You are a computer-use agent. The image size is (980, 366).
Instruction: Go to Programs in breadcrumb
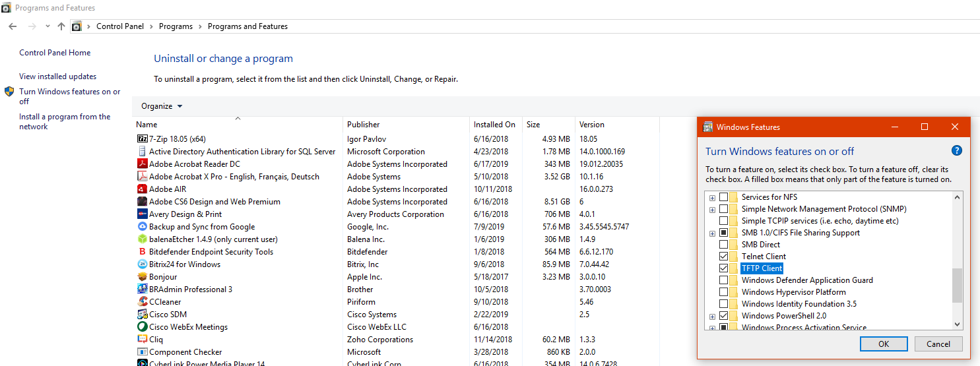[176, 26]
